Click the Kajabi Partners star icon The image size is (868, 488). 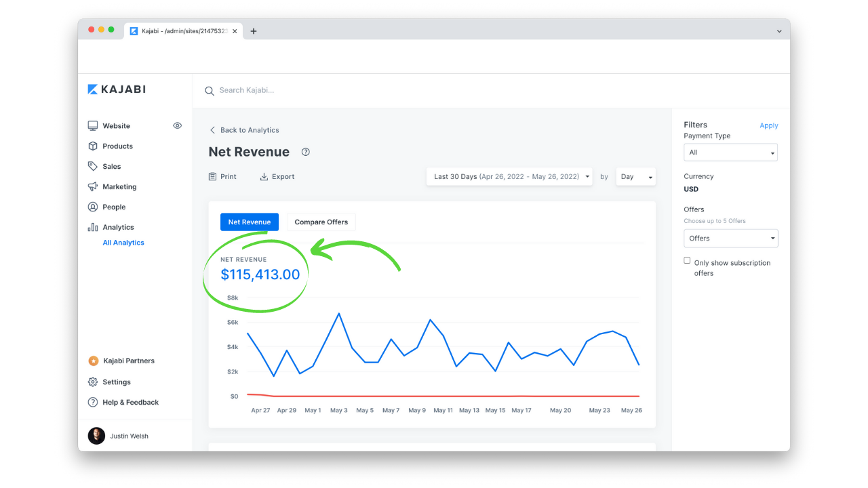coord(94,361)
